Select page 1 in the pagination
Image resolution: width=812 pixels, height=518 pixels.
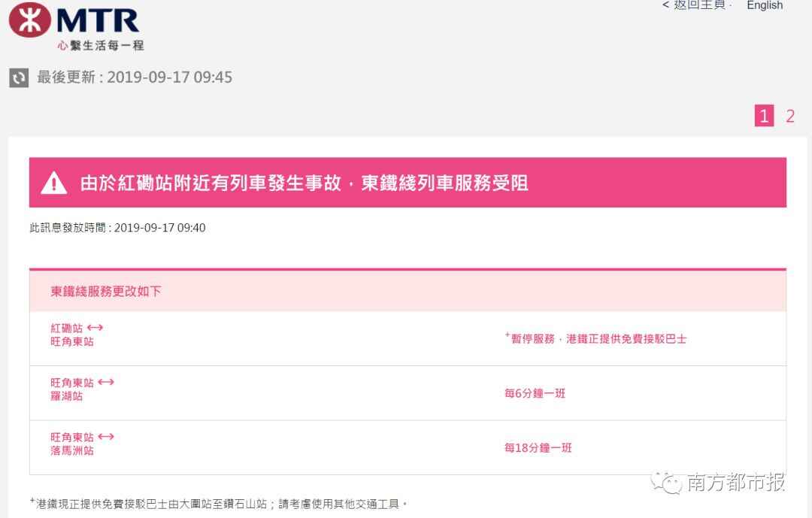(764, 116)
